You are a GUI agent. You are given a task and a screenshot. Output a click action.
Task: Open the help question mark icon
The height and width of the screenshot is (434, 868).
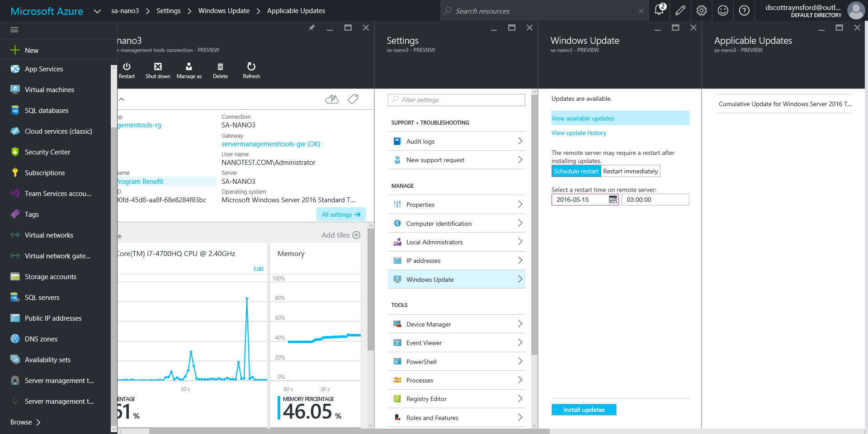click(744, 10)
